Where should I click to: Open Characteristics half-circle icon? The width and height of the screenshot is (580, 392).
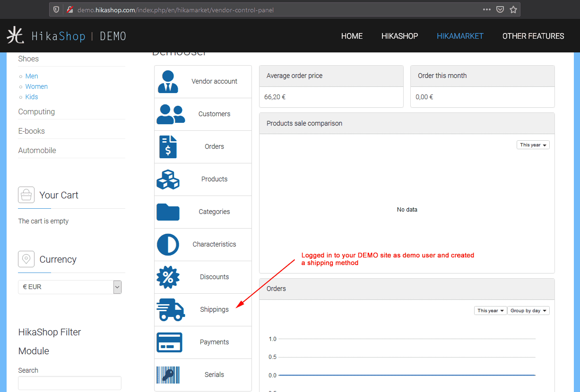tap(168, 245)
